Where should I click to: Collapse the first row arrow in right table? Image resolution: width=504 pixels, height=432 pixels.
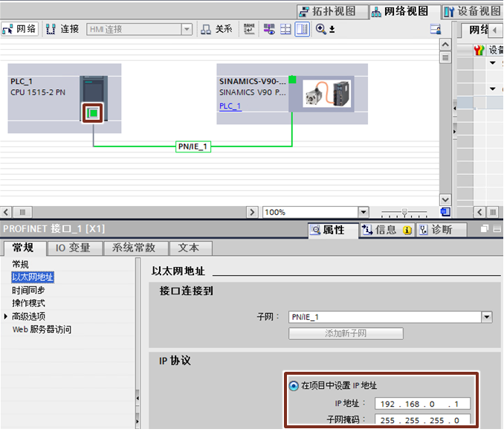(492, 62)
